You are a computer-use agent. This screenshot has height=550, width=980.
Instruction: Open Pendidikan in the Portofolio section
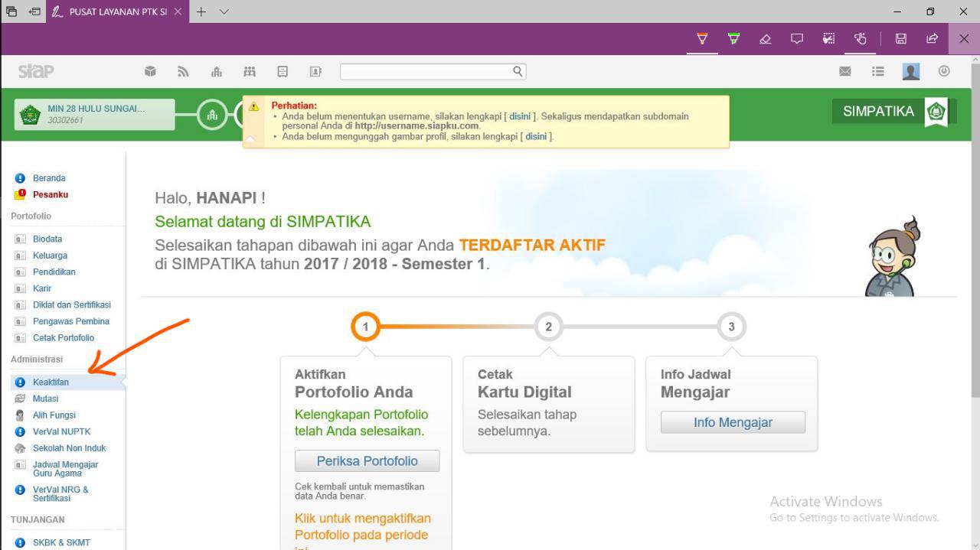click(x=54, y=272)
